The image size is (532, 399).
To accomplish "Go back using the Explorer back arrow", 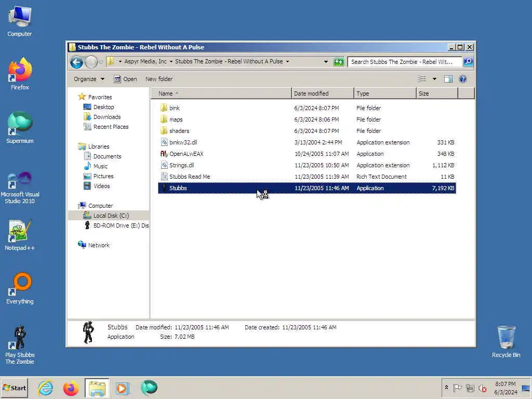I will [x=76, y=62].
